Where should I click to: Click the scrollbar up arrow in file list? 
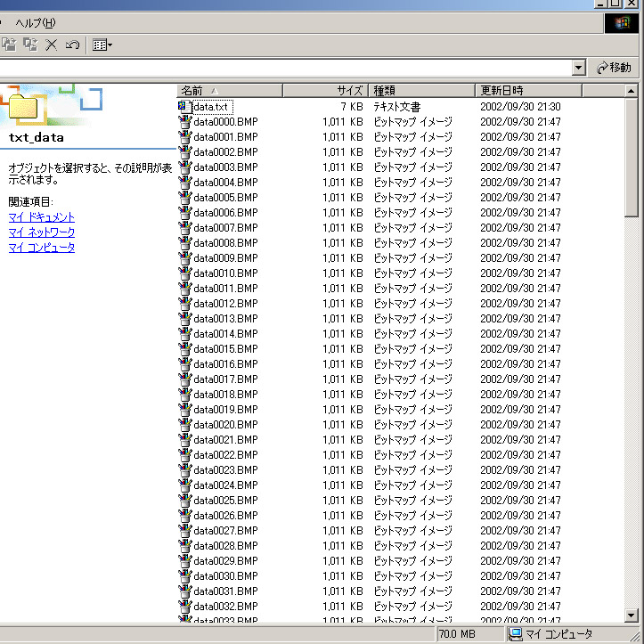(x=631, y=91)
